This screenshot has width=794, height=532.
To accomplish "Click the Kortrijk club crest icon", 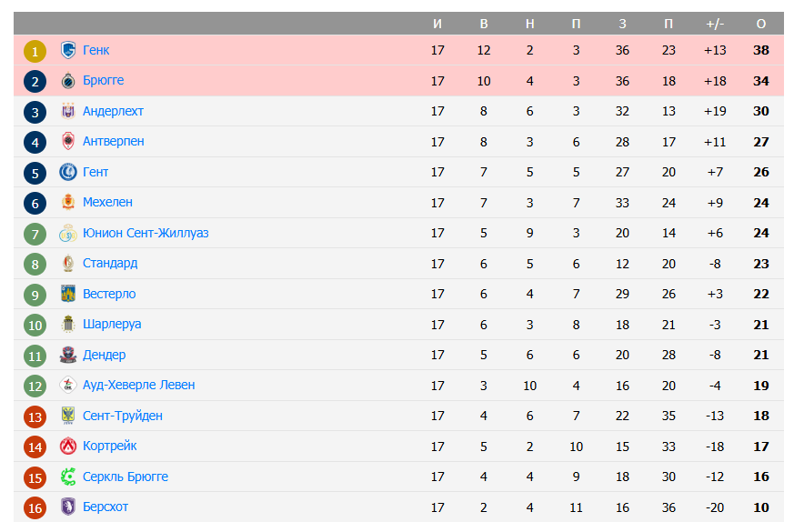I will [67, 447].
